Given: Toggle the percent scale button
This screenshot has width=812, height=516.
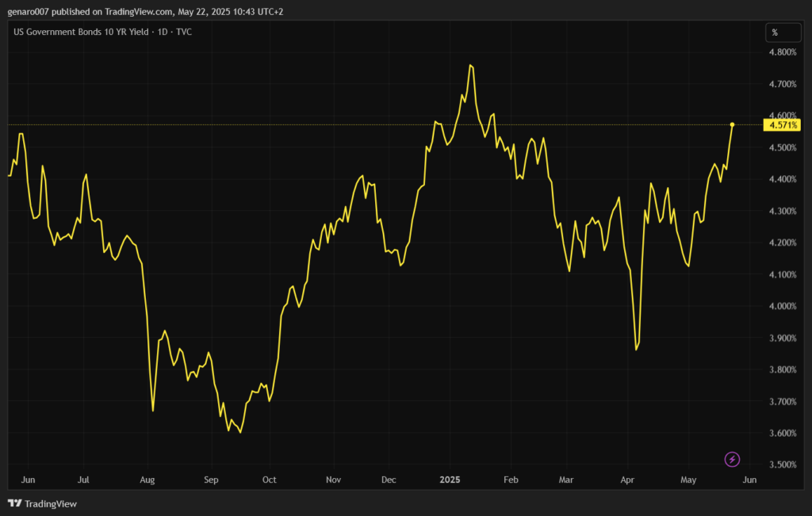Looking at the screenshot, I should (775, 32).
